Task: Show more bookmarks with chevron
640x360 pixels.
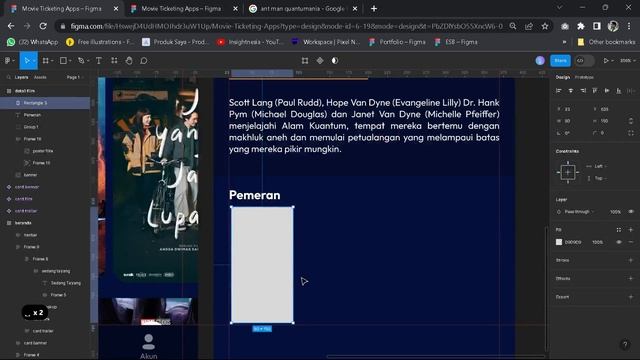Action: tap(564, 42)
